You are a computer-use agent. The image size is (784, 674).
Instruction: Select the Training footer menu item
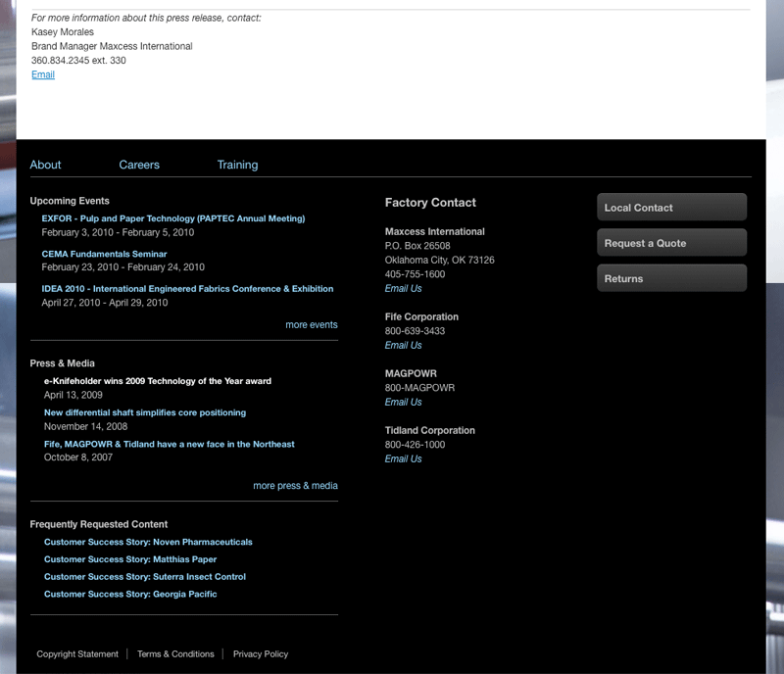pyautogui.click(x=237, y=165)
